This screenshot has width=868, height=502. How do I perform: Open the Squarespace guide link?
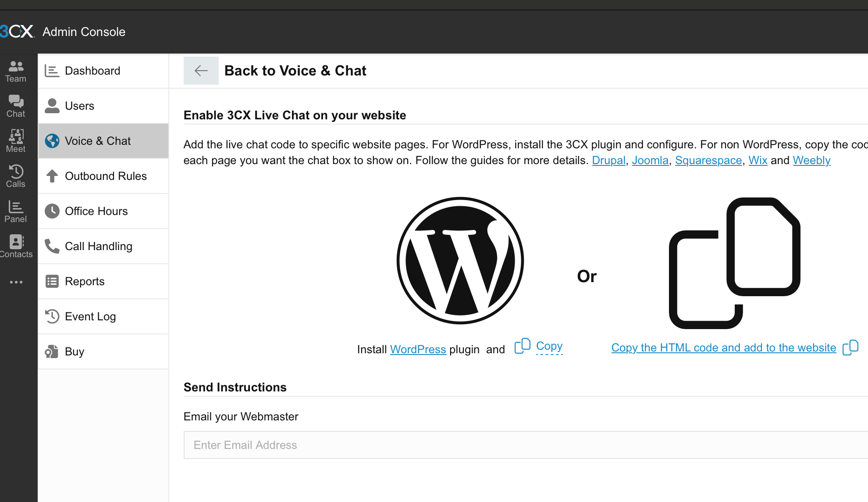[708, 161]
